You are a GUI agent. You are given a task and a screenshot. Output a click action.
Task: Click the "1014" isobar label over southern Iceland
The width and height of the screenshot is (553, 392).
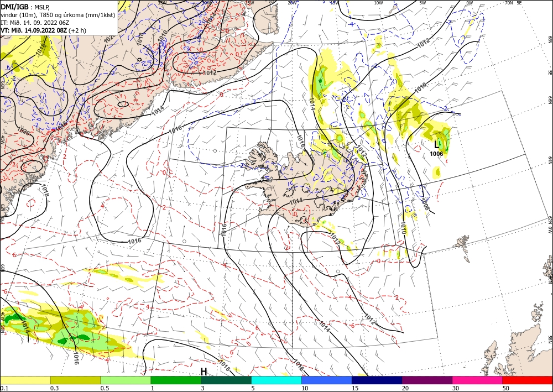[296, 201]
